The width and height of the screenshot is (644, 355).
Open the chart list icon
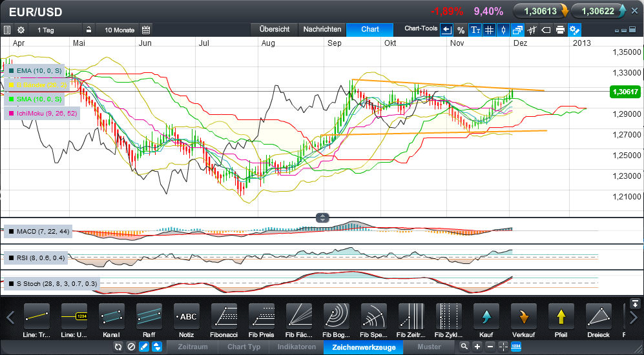click(6, 30)
